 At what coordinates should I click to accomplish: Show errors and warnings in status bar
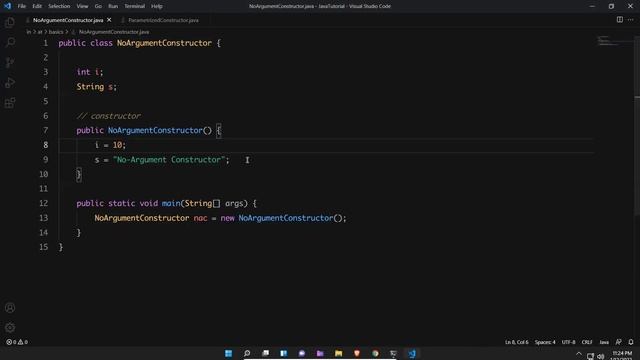pos(17,342)
